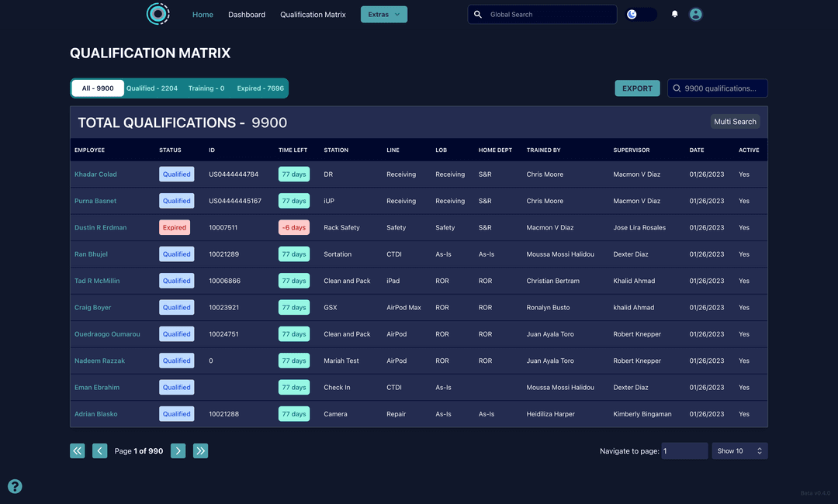The width and height of the screenshot is (838, 504).
Task: Go to the previous page arrow
Action: tap(99, 450)
